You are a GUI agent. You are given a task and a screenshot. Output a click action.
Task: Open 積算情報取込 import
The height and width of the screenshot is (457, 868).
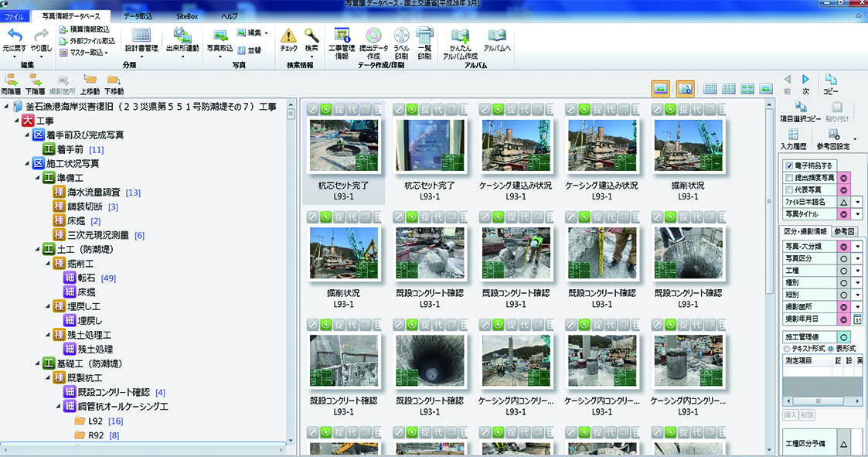pyautogui.click(x=85, y=29)
